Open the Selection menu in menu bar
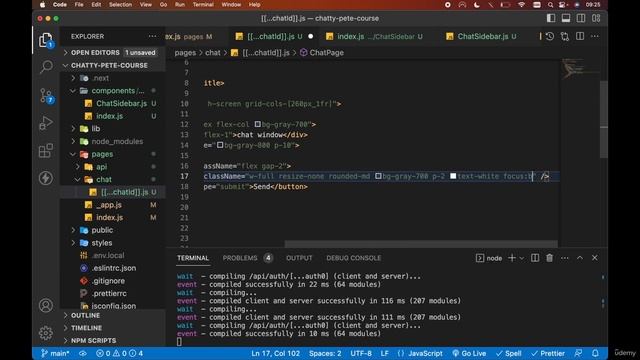 120,4
